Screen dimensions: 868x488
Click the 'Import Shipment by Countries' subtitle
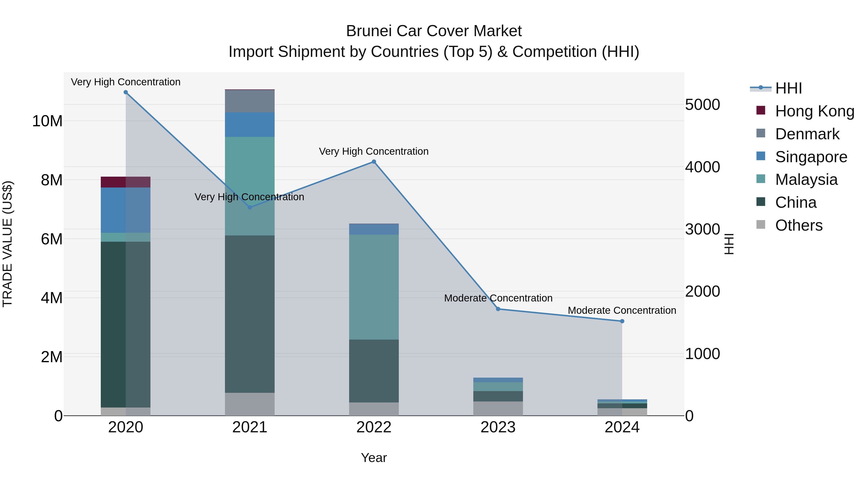click(434, 52)
